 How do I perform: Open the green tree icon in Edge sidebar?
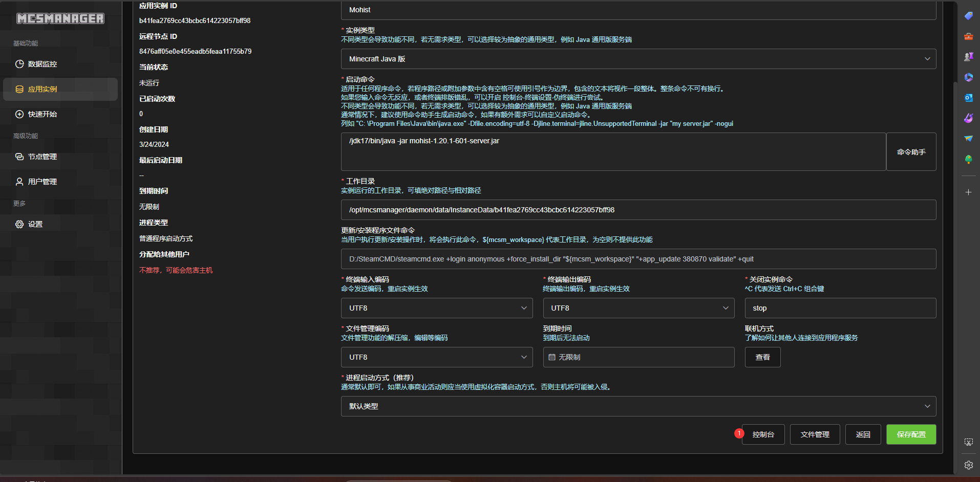click(968, 159)
